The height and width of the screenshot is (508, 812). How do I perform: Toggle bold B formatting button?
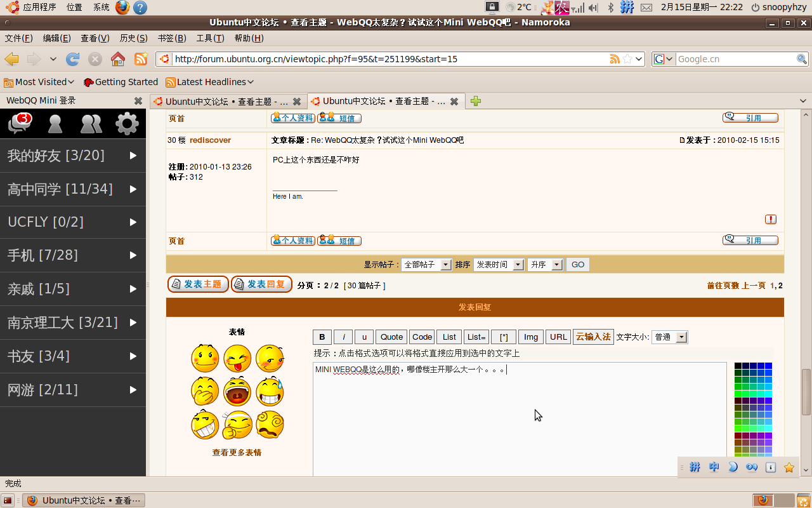322,337
